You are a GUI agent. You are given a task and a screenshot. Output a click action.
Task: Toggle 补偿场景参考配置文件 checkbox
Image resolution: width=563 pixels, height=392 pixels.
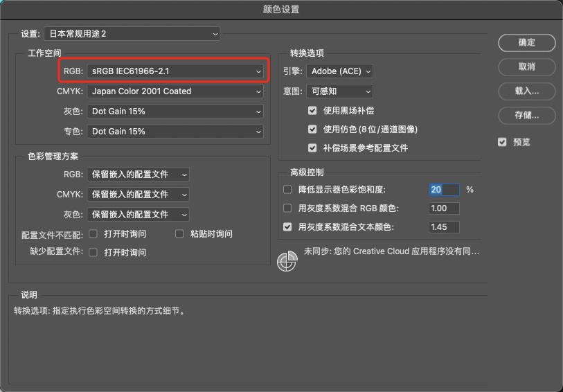pyautogui.click(x=312, y=148)
